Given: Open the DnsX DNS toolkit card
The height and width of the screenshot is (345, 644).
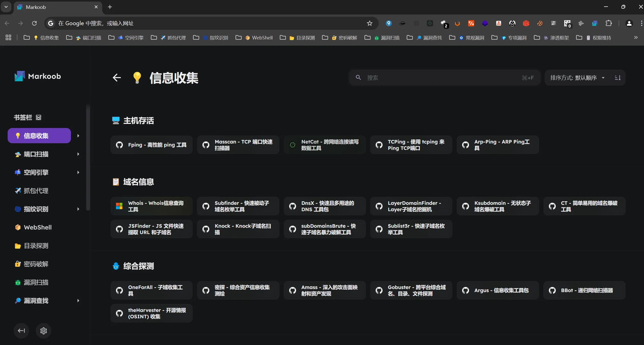Looking at the screenshot, I should pos(325,206).
